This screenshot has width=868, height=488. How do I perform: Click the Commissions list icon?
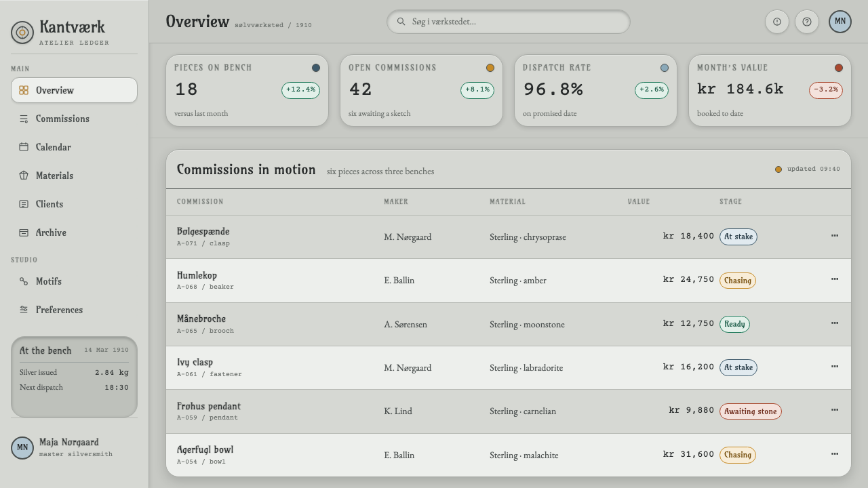[24, 119]
